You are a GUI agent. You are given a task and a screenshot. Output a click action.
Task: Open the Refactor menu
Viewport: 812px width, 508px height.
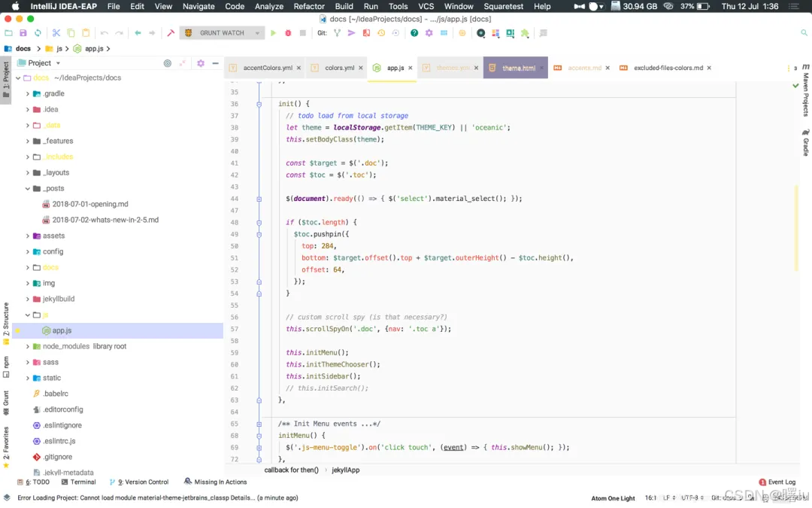309,6
